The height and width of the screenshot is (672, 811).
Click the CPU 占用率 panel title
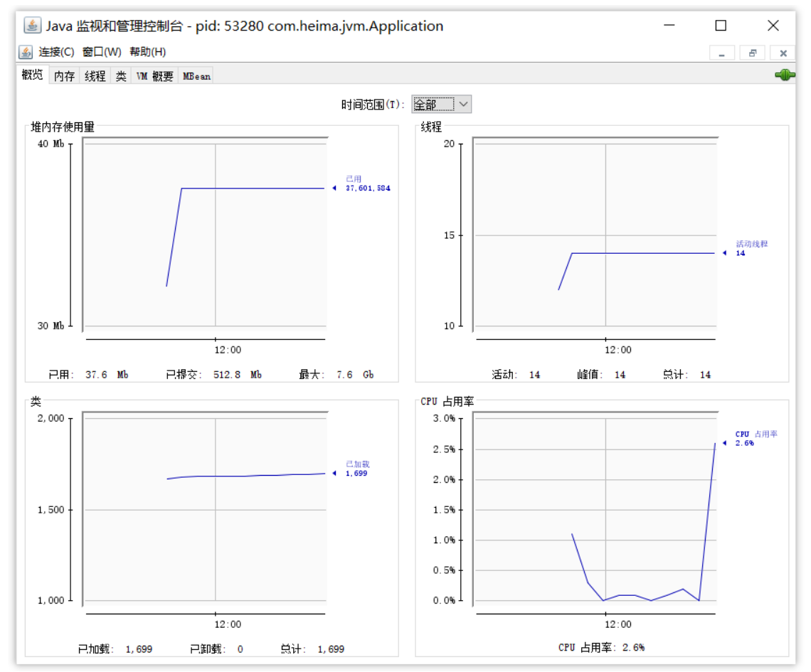[x=447, y=402]
